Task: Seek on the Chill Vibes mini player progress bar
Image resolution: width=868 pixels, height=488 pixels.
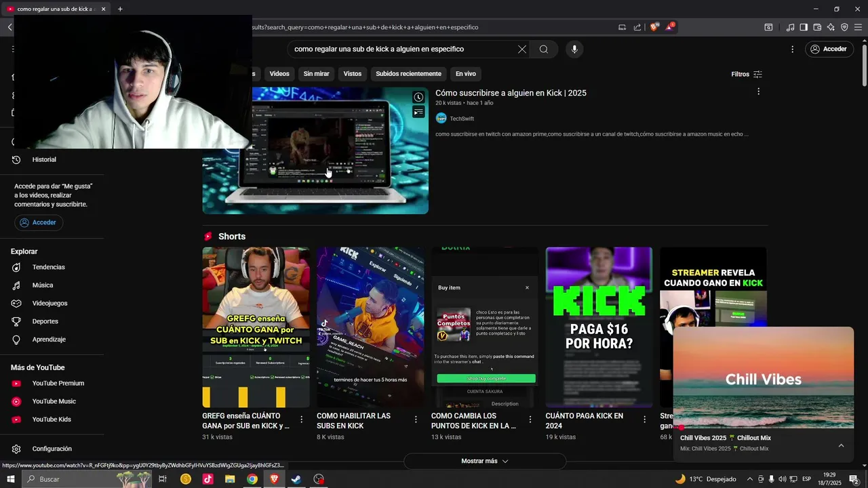Action: 764,428
